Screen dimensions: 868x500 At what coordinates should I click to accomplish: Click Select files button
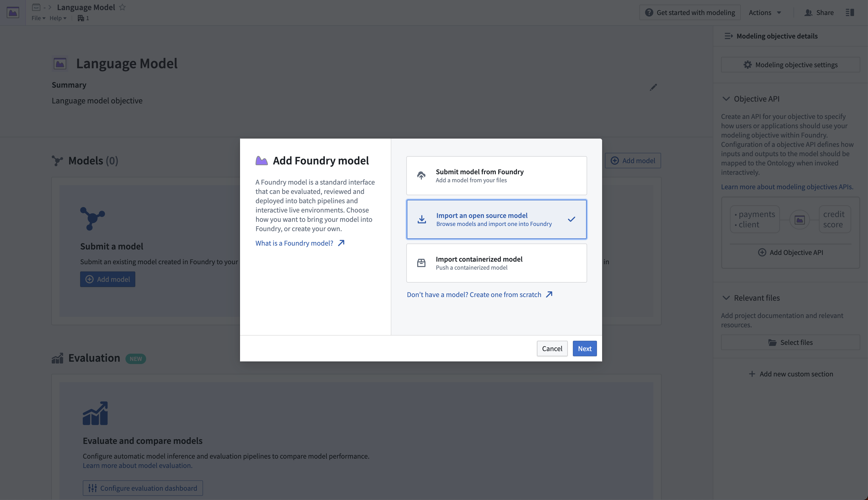(790, 342)
